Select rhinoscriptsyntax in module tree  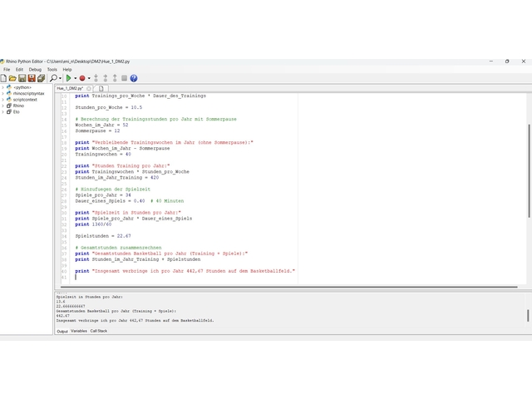28,94
